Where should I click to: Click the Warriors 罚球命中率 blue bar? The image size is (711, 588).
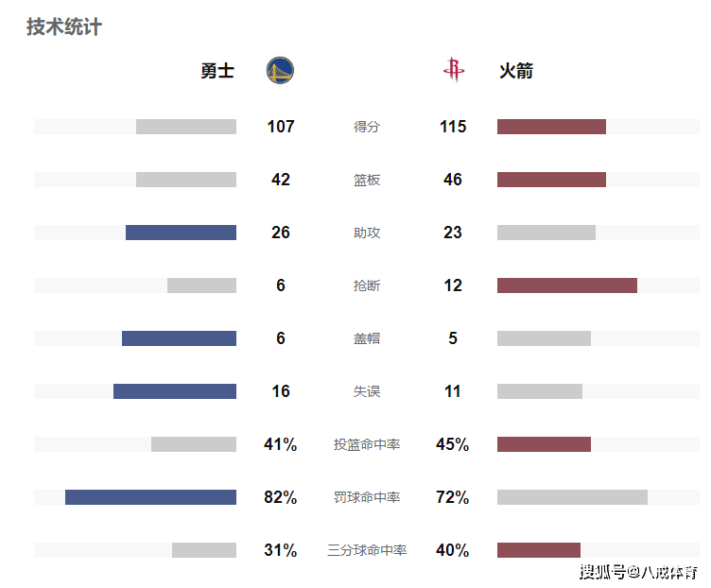(x=150, y=497)
